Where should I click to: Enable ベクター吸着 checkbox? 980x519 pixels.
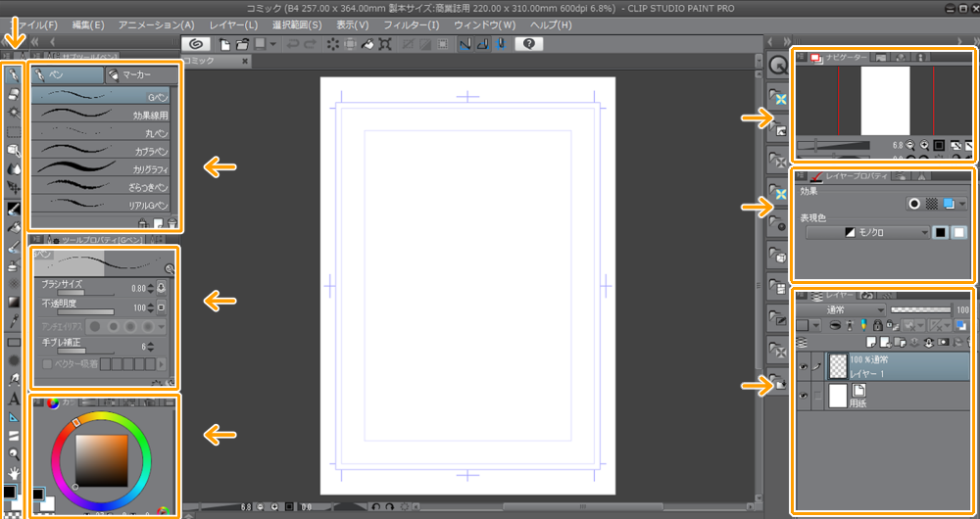(47, 363)
